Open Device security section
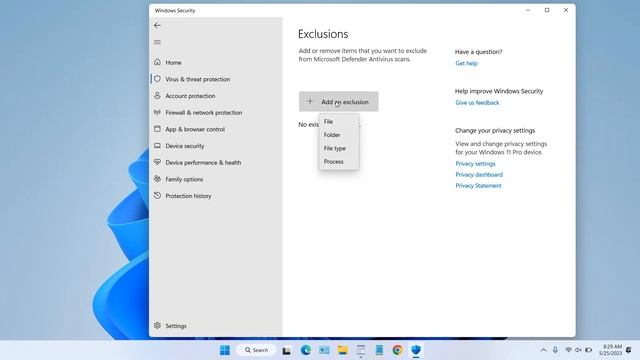The height and width of the screenshot is (360, 640). pyautogui.click(x=184, y=146)
